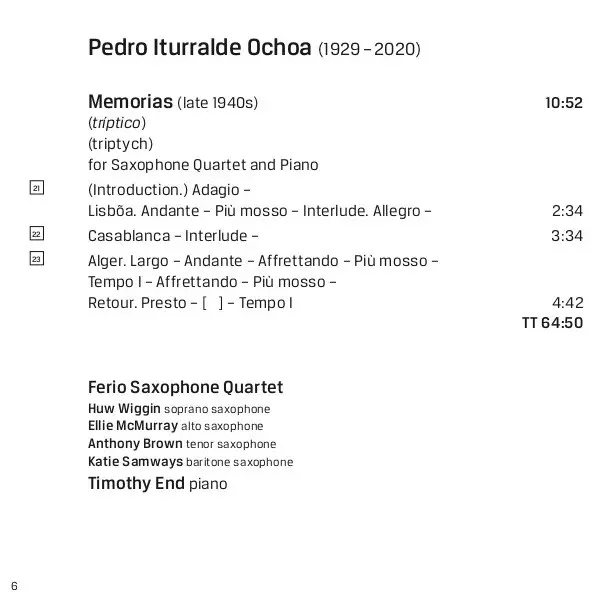Screen dimensions: 600x600
Task: Click the Ferio Saxophone Quartet heading
Action: (x=185, y=387)
